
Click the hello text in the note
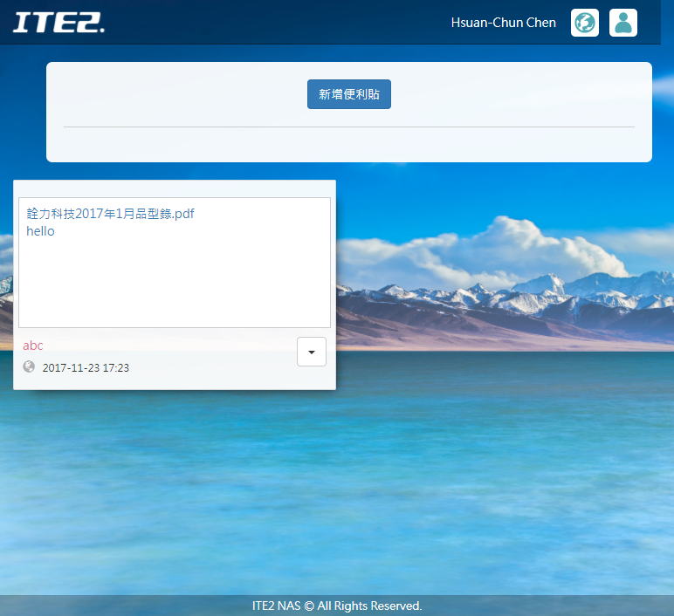40,231
